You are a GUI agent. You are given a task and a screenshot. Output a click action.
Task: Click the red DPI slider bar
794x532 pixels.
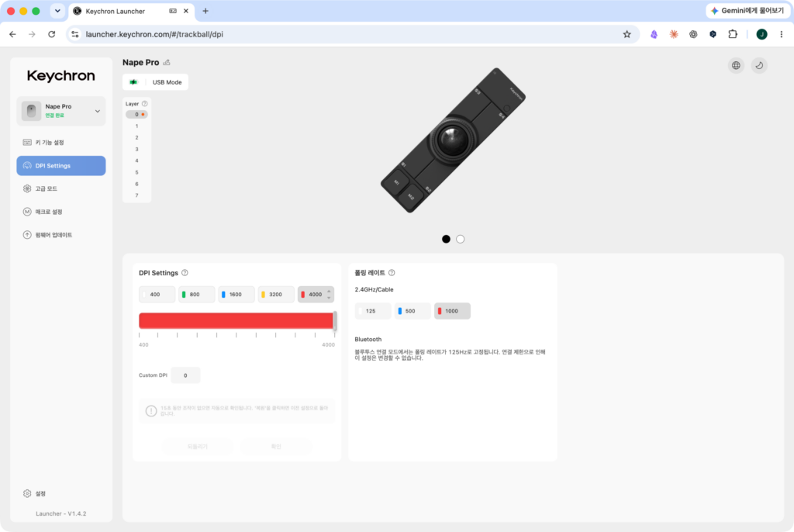tap(236, 321)
